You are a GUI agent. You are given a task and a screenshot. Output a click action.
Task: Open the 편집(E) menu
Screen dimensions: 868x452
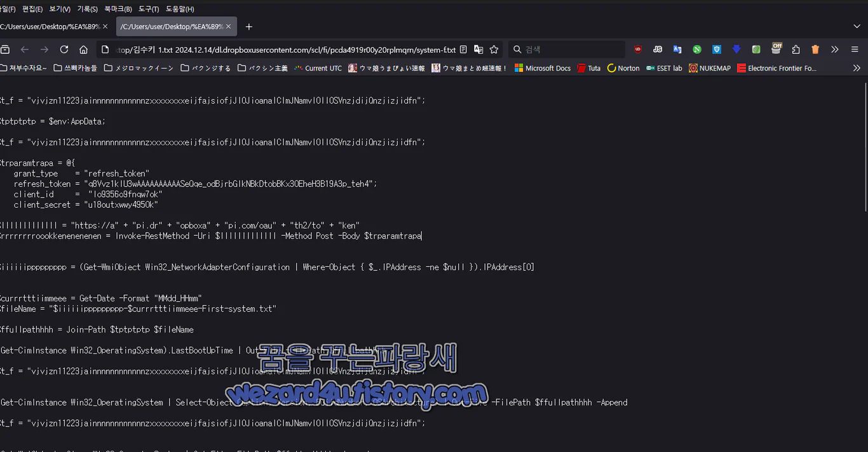32,9
